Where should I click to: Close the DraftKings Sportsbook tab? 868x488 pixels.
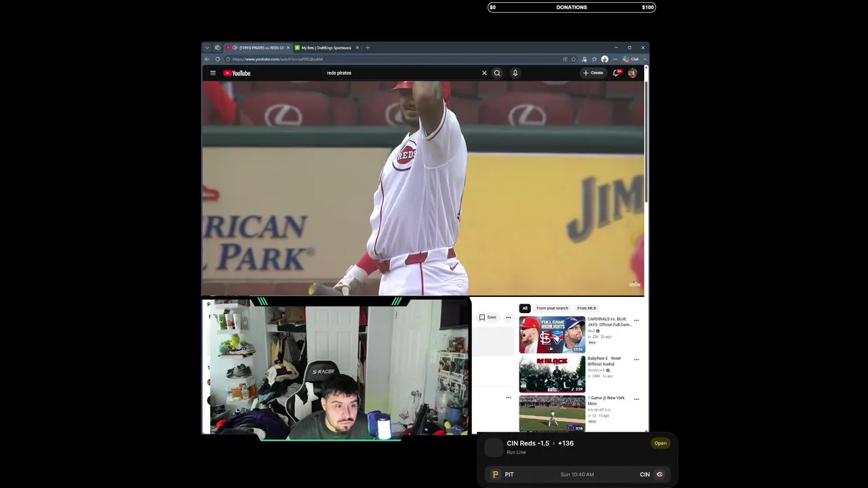[357, 47]
